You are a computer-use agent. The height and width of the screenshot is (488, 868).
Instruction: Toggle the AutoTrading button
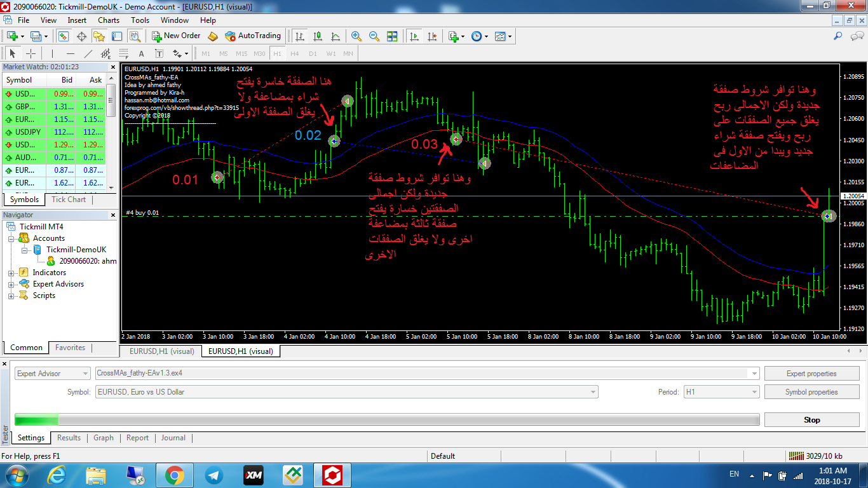(x=252, y=36)
